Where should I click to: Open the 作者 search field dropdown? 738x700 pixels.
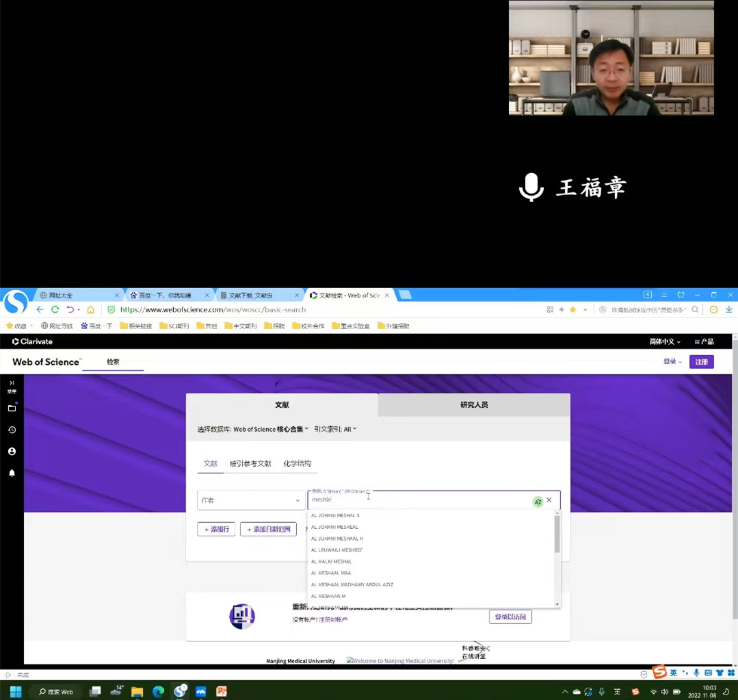click(251, 500)
